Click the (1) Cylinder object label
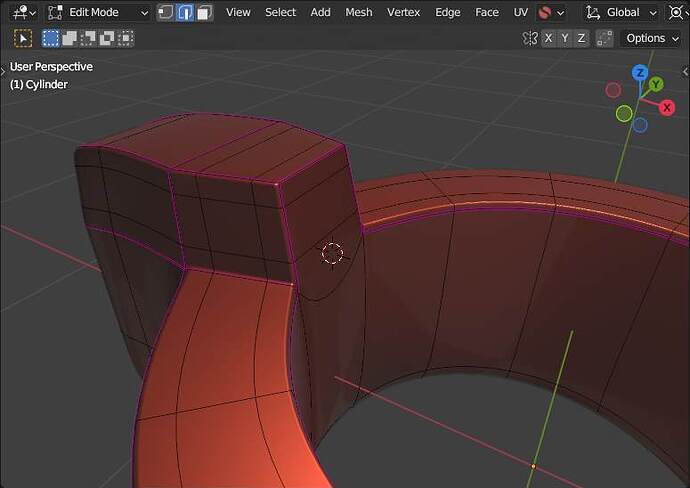This screenshot has width=690, height=488. [39, 84]
